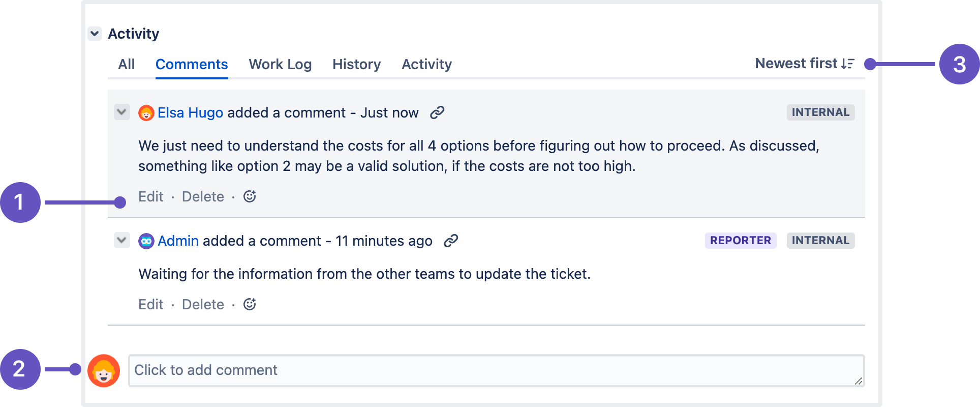
Task: Click Admin's avatar icon
Action: click(x=146, y=241)
